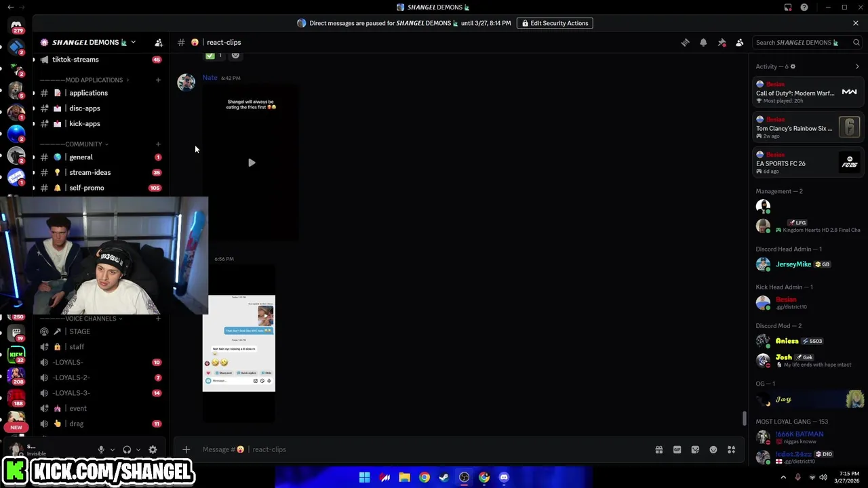The image size is (868, 488).
Task: Open User Settings gear
Action: coord(153,449)
